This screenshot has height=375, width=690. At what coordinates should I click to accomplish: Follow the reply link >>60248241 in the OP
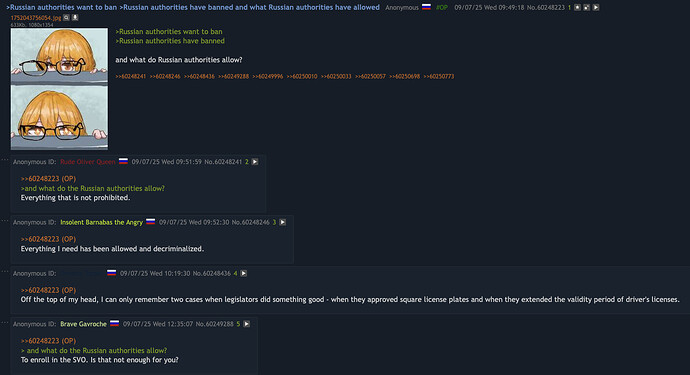131,77
